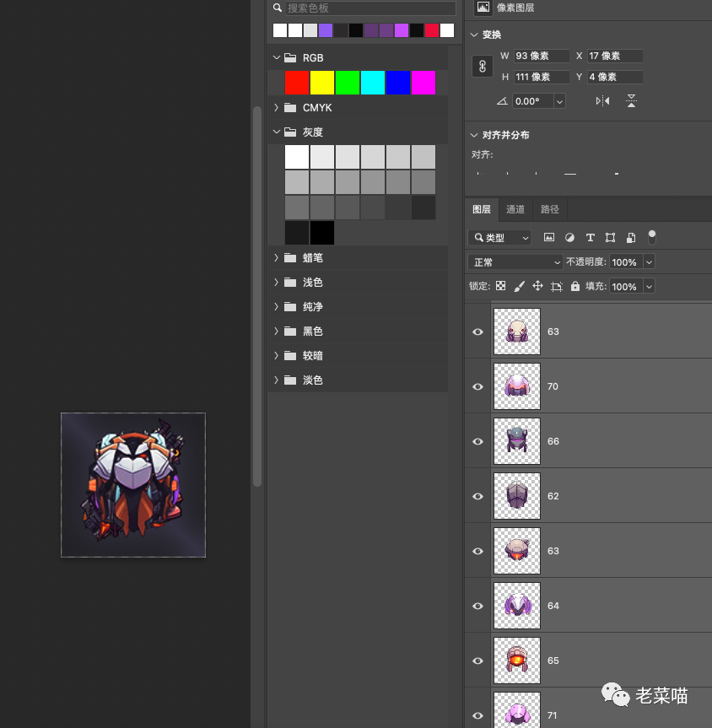Screen dimensions: 712x728
Task: Hide layer 64
Action: 477,606
